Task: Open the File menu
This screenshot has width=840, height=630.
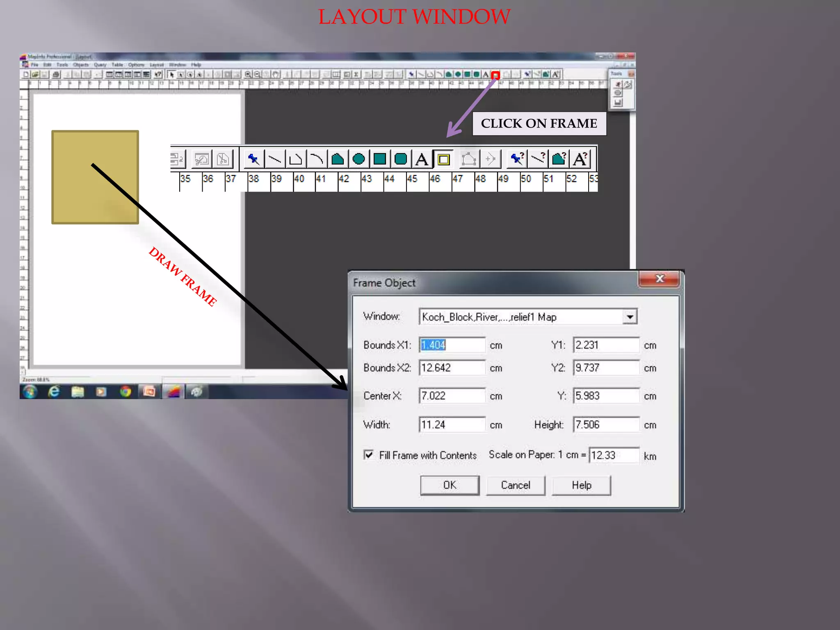Action: coord(34,65)
